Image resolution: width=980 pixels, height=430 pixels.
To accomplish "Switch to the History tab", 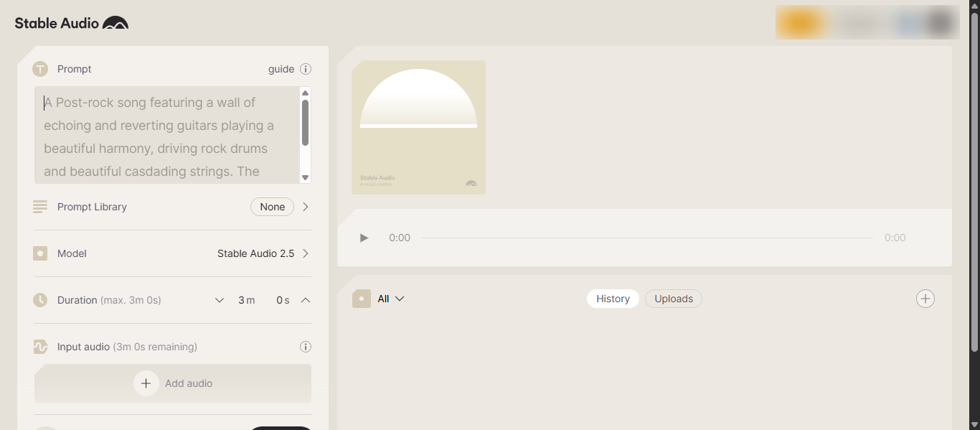I will coord(613,299).
